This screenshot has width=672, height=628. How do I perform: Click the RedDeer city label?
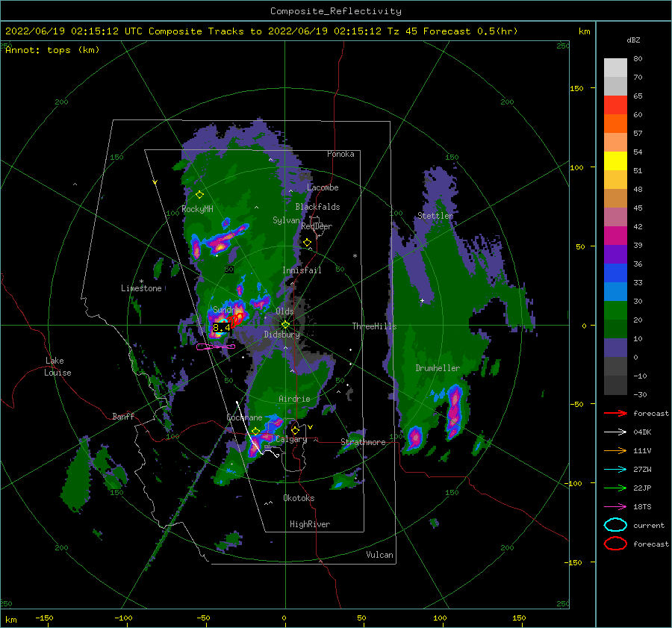[x=317, y=226]
